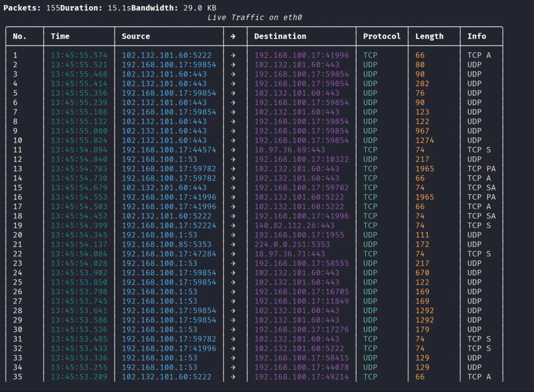Image resolution: width=534 pixels, height=392 pixels.
Task: Click the 'No.' column header
Action: [x=19, y=36]
